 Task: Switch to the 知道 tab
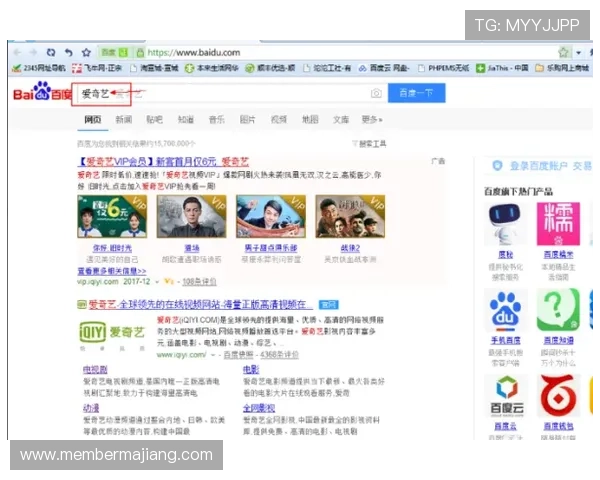[186, 120]
